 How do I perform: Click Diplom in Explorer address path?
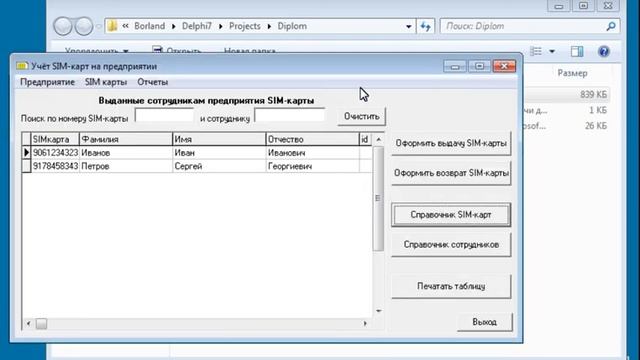(x=292, y=26)
